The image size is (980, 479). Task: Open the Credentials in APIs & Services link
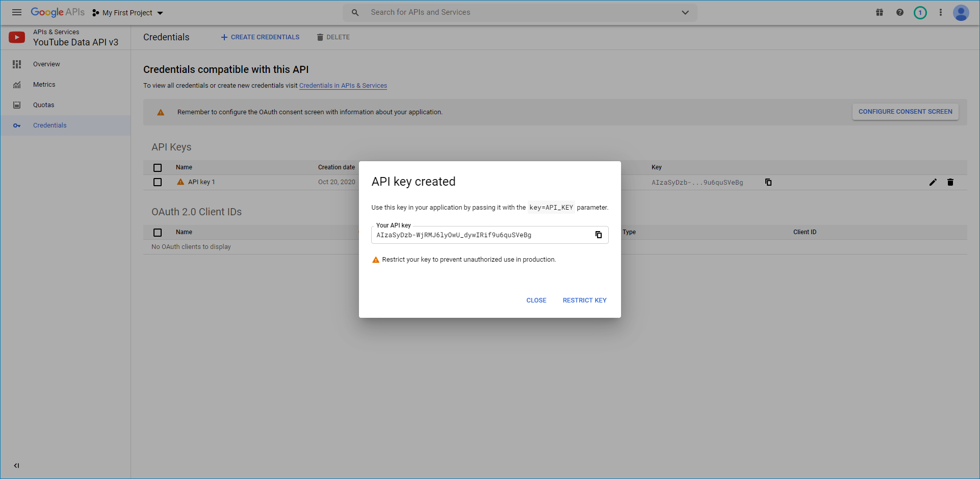[343, 85]
